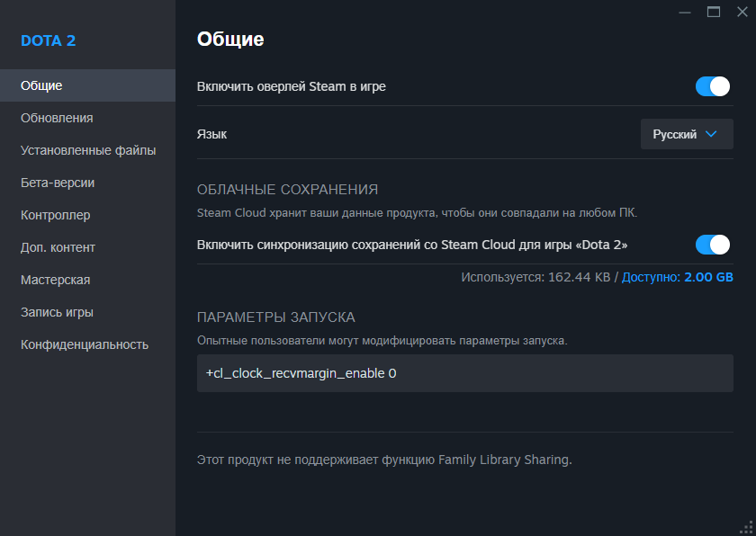
Task: Close the properties window
Action: (x=742, y=12)
